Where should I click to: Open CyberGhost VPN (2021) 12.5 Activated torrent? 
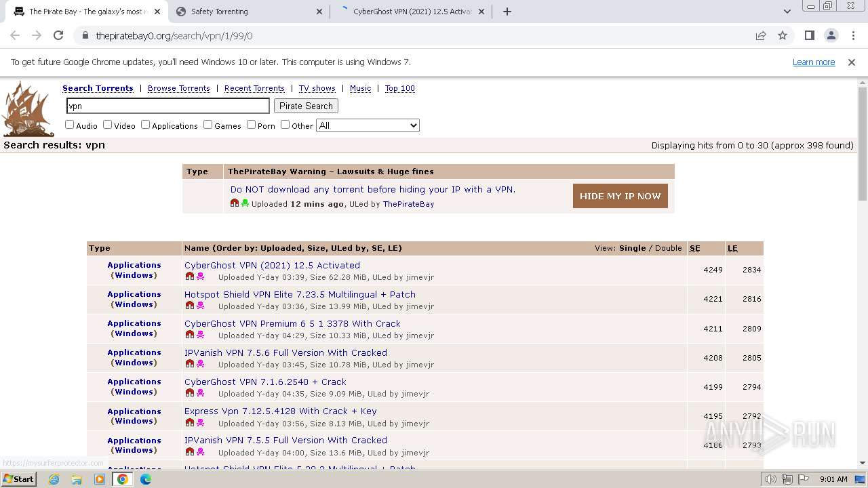(x=272, y=265)
